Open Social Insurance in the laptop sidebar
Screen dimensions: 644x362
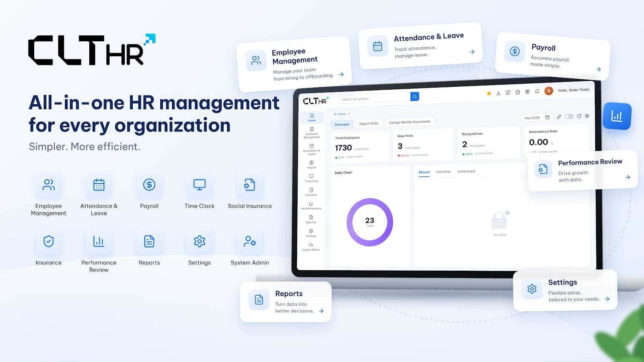pos(311,206)
